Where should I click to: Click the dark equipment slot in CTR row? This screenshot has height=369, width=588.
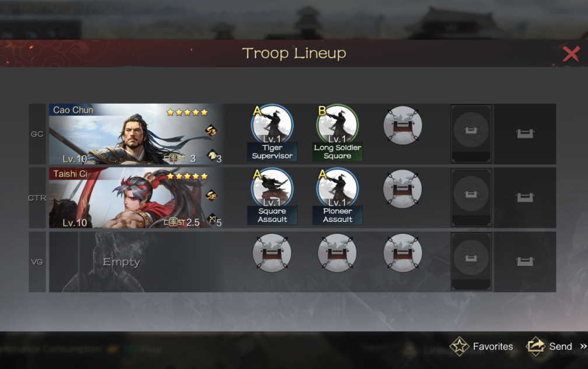471,198
